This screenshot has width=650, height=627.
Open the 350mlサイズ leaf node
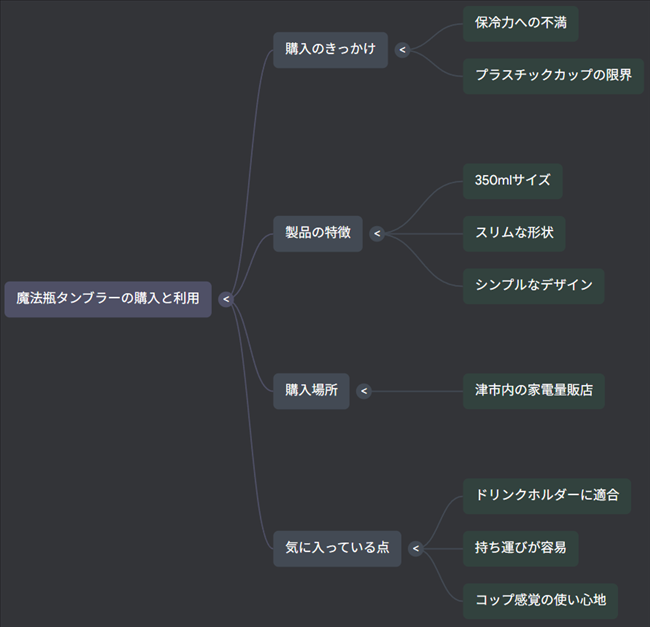512,181
